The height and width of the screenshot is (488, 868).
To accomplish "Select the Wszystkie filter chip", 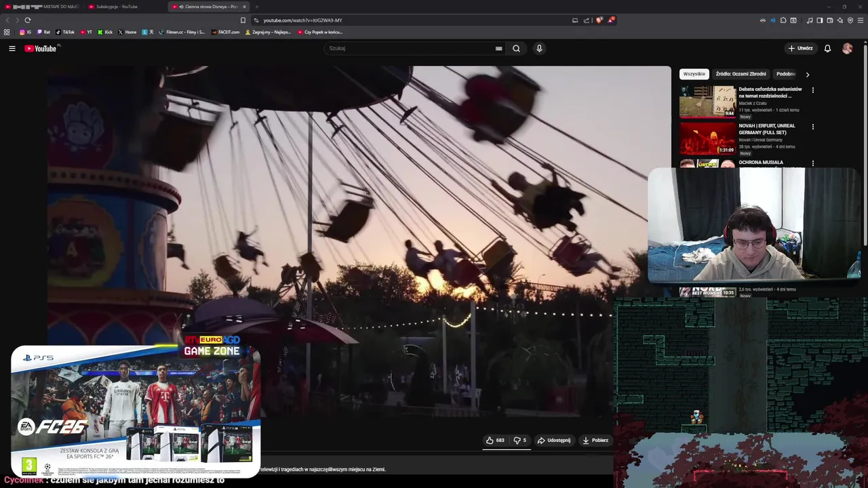I will point(694,74).
